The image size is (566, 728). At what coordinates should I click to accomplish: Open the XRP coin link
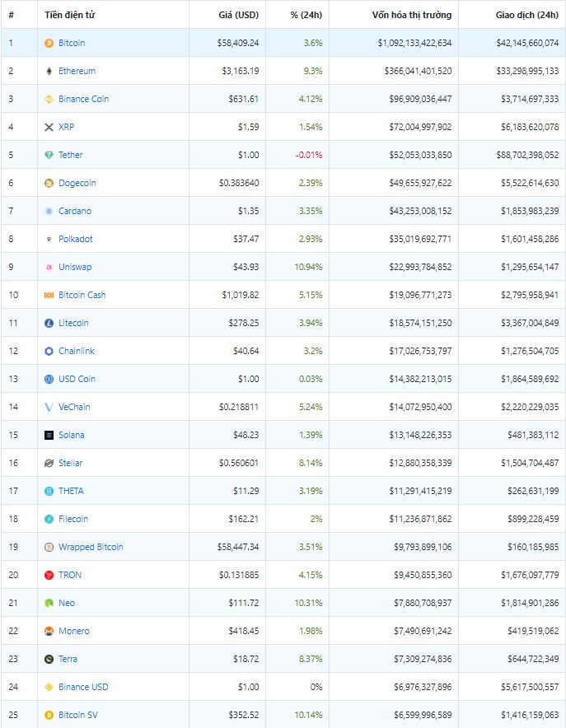[67, 127]
